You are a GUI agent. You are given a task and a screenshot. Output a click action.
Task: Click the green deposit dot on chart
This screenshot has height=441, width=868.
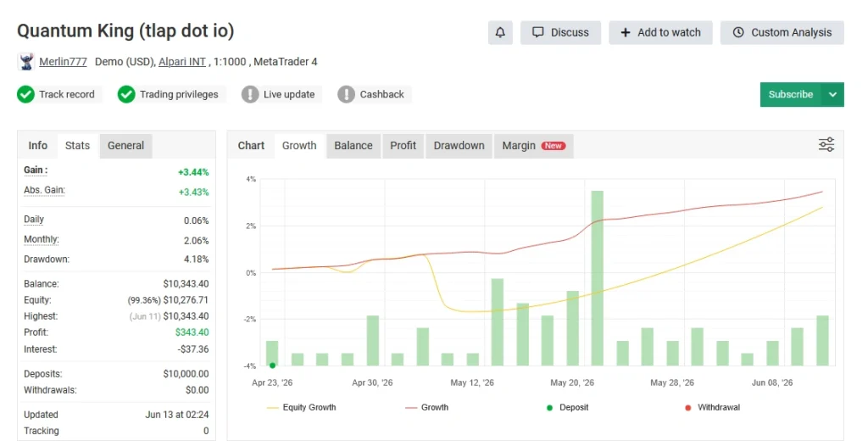click(272, 366)
